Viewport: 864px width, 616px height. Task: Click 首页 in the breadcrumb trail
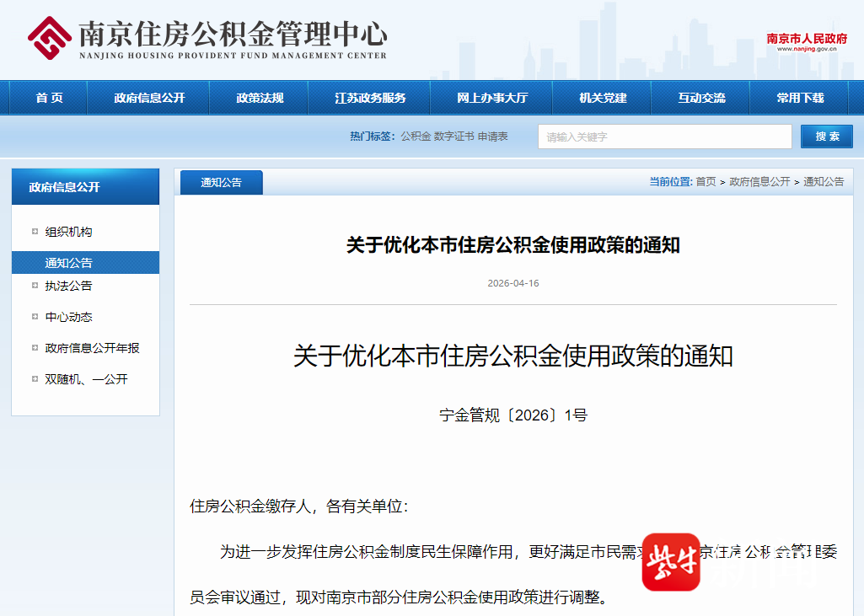coord(706,182)
